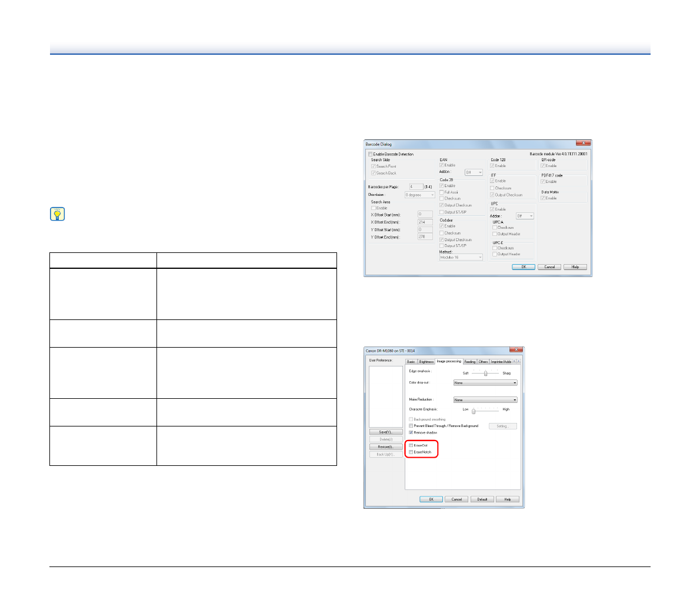Enable Barcode Detection checkbox

point(371,154)
